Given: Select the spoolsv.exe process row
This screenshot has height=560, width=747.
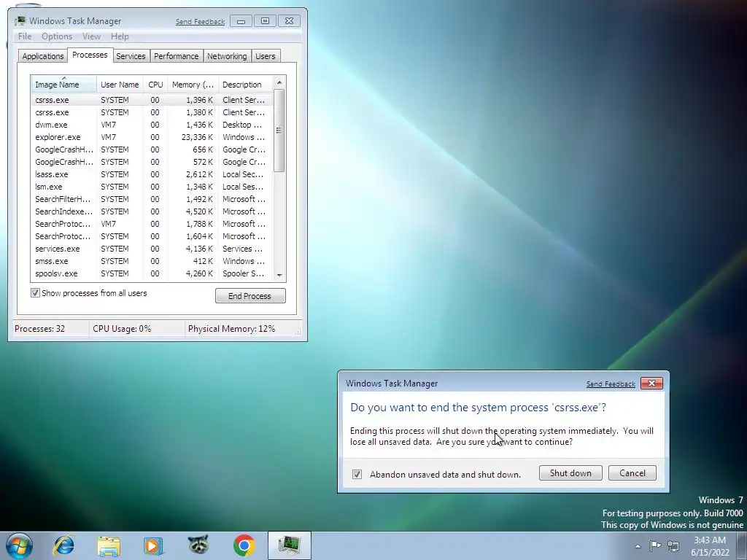Looking at the screenshot, I should (x=152, y=273).
